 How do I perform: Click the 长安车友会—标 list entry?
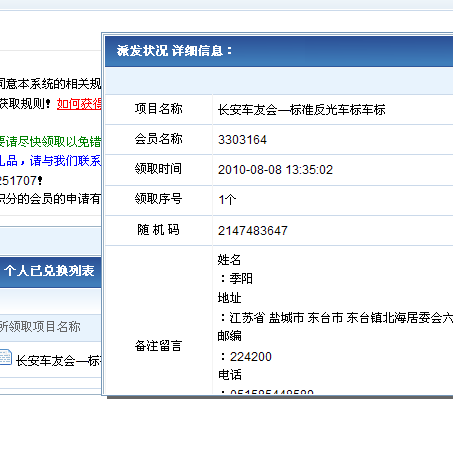click(59, 361)
